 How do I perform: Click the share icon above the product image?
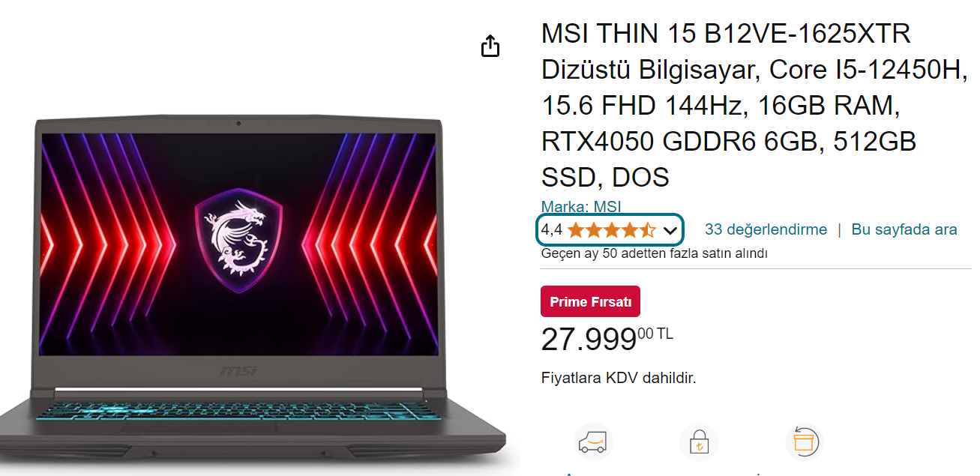490,46
